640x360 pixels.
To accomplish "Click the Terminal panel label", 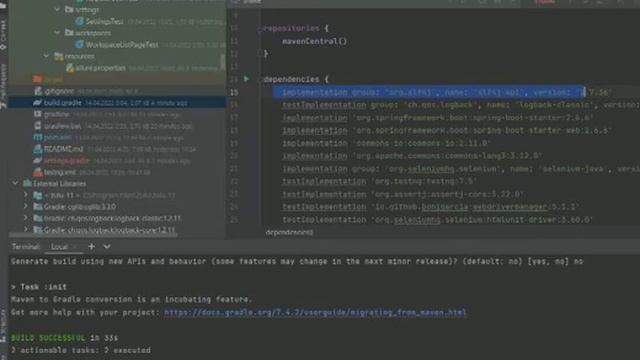I will [x=25, y=247].
